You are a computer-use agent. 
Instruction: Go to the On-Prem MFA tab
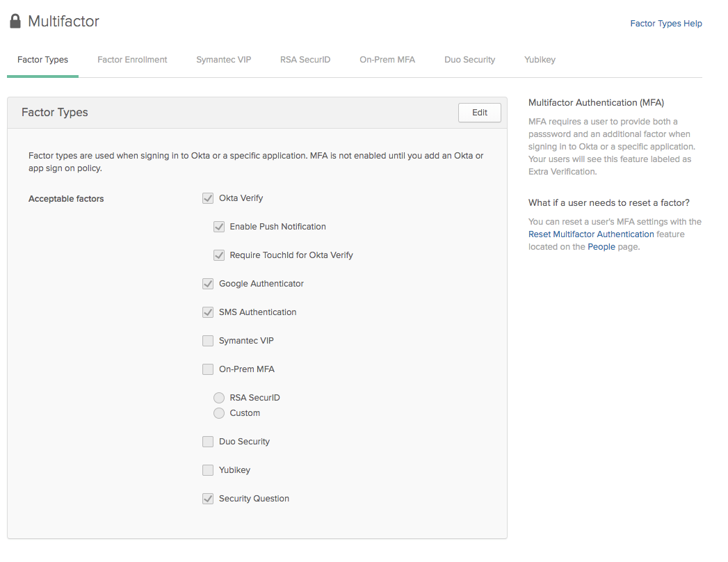tap(387, 60)
